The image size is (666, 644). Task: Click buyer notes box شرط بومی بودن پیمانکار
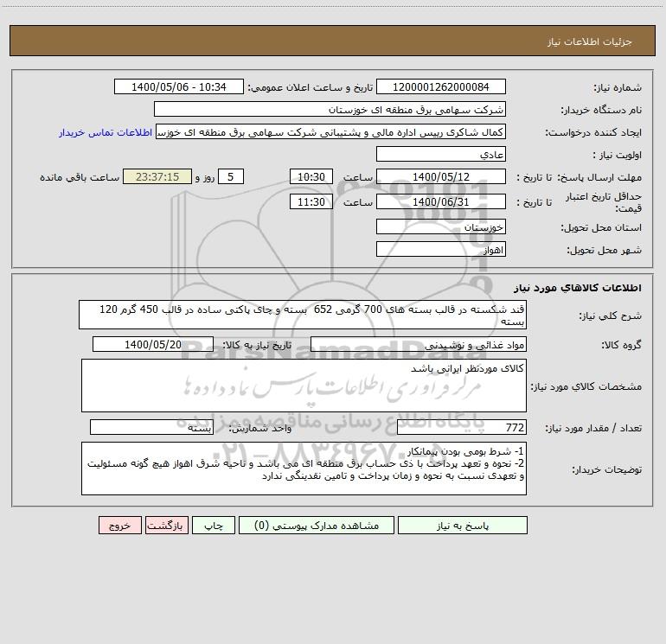point(304,469)
